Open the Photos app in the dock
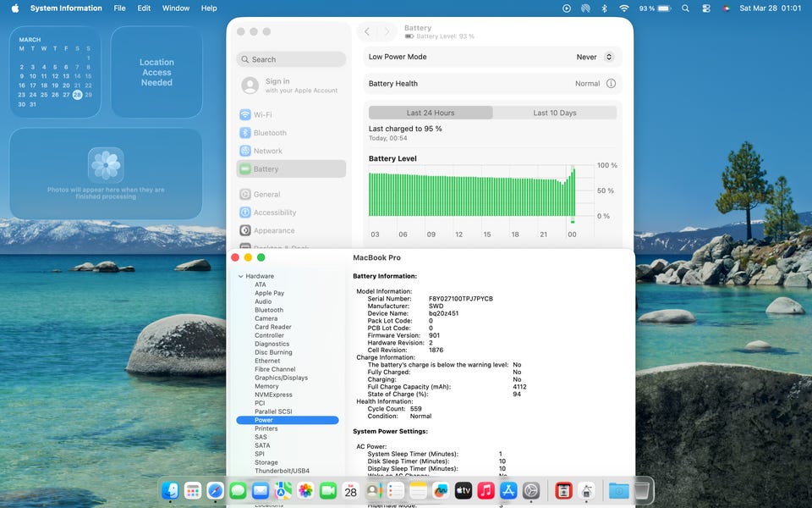This screenshot has height=508, width=812. coord(305,490)
